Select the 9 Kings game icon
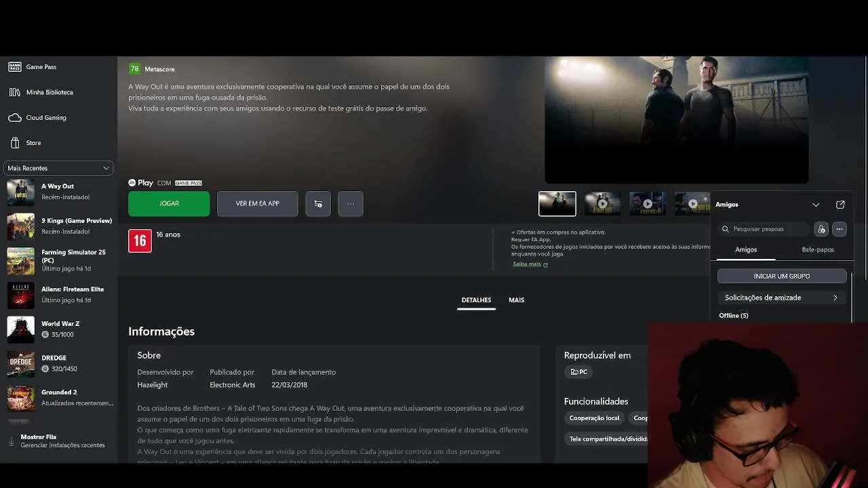This screenshot has height=488, width=868. 20,226
